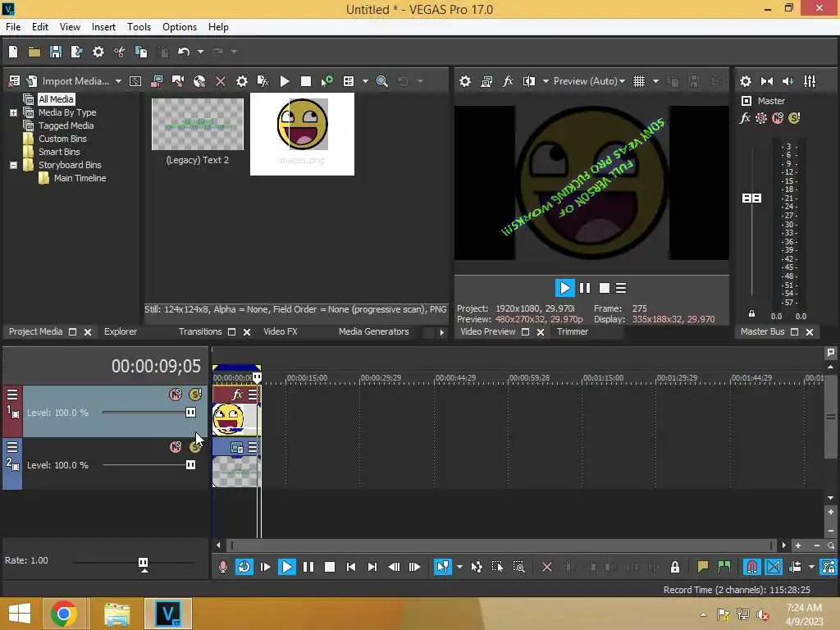Viewport: 840px width, 630px height.
Task: Create a new project with New icon
Action: coord(13,52)
